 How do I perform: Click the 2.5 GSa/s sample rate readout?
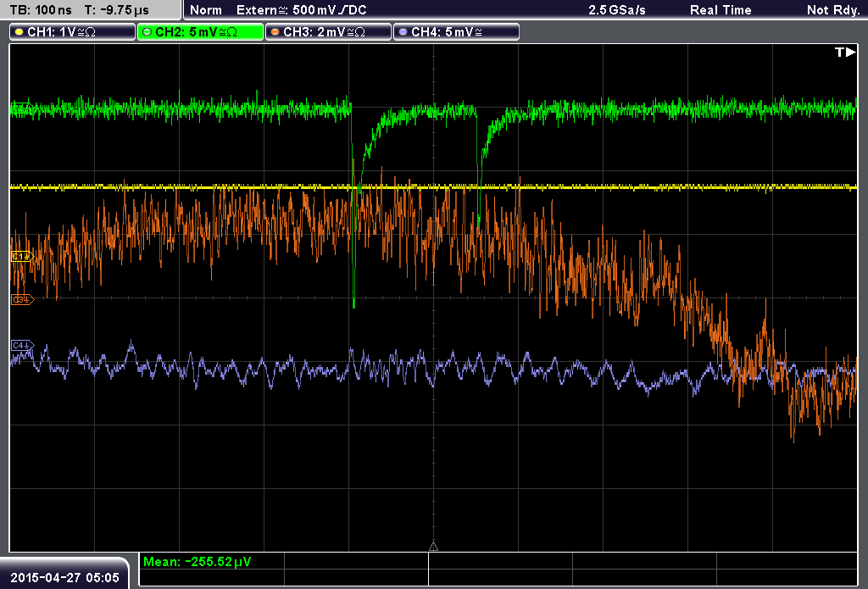[617, 10]
